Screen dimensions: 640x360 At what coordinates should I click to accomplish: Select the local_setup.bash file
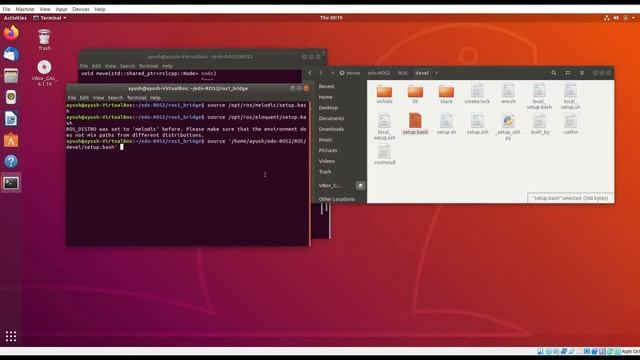(x=539, y=96)
